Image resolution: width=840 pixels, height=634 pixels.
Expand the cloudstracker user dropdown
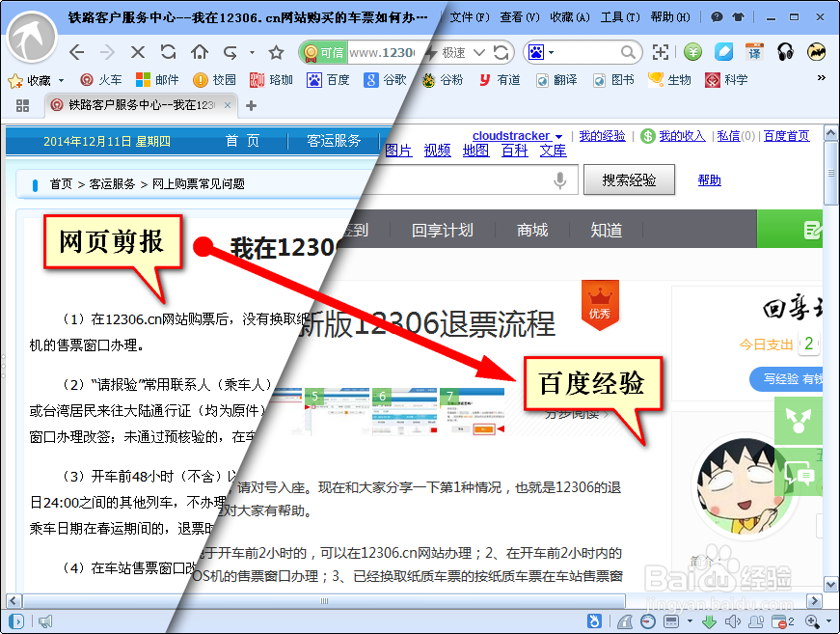click(558, 137)
